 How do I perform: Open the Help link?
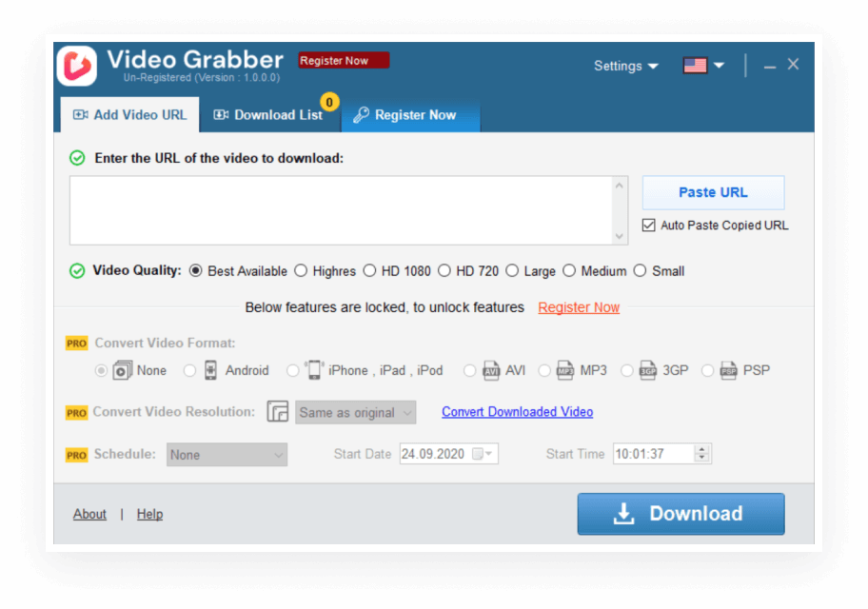click(150, 515)
